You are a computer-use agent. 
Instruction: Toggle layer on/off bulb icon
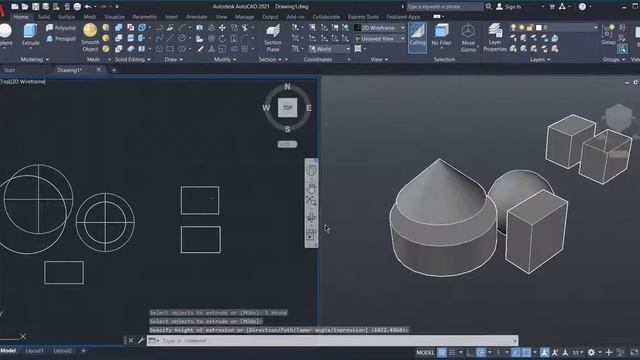point(513,27)
